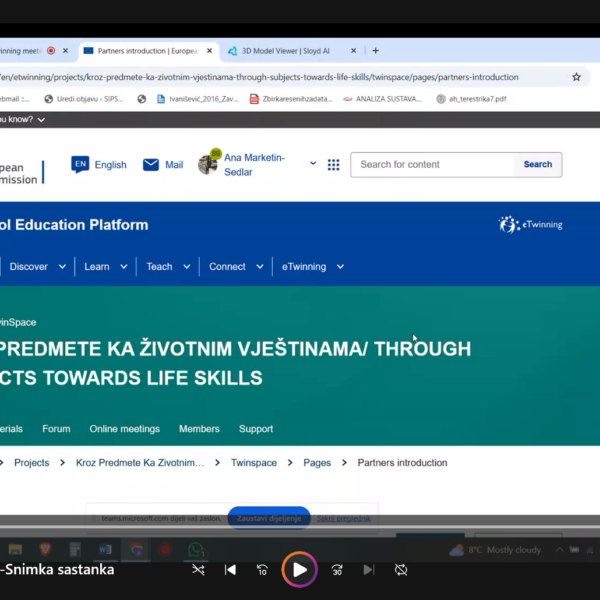Bookmark this page with the star icon
This screenshot has height=600, width=600.
click(x=576, y=77)
